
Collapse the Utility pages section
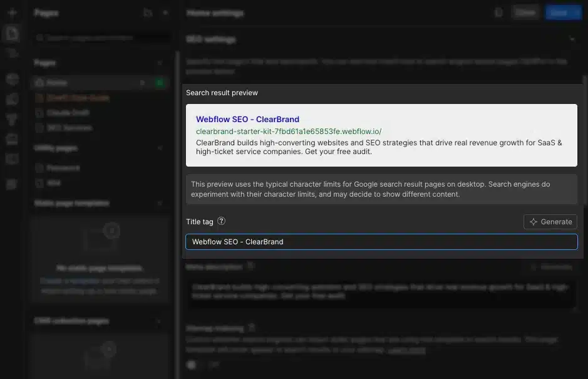click(x=160, y=148)
